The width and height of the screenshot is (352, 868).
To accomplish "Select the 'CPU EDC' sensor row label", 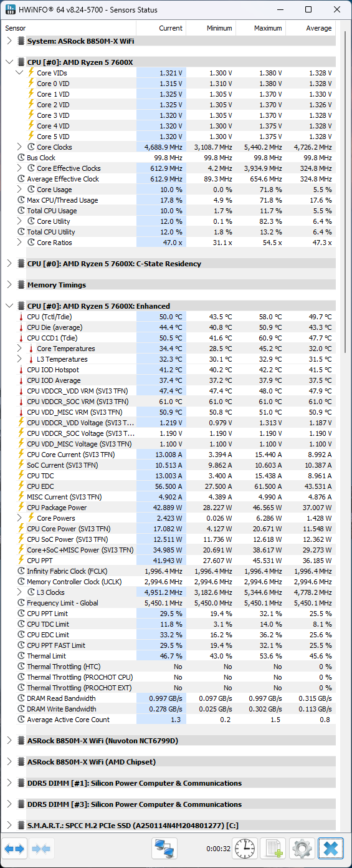I will point(40,486).
